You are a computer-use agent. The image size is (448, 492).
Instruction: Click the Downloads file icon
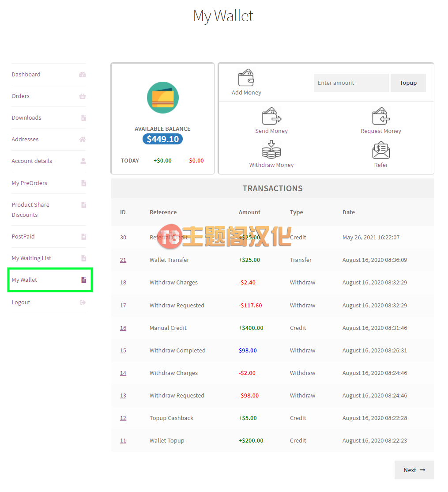[x=84, y=118]
